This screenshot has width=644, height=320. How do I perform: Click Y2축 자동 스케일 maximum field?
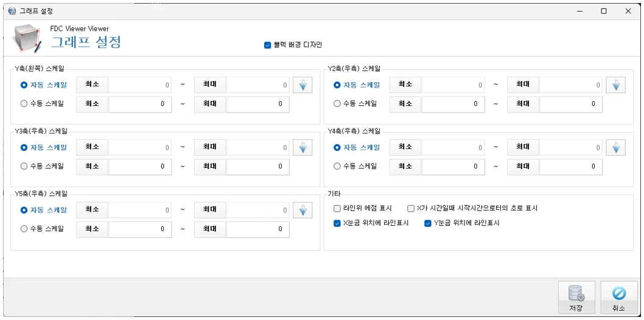[571, 85]
